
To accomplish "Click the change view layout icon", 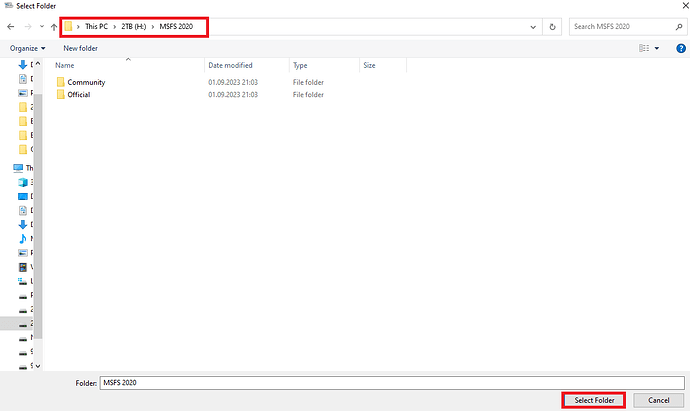I will 644,48.
